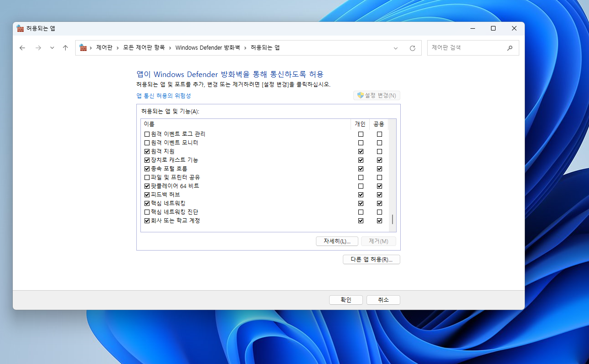Click the search magnifier icon
The height and width of the screenshot is (364, 589).
(x=510, y=47)
